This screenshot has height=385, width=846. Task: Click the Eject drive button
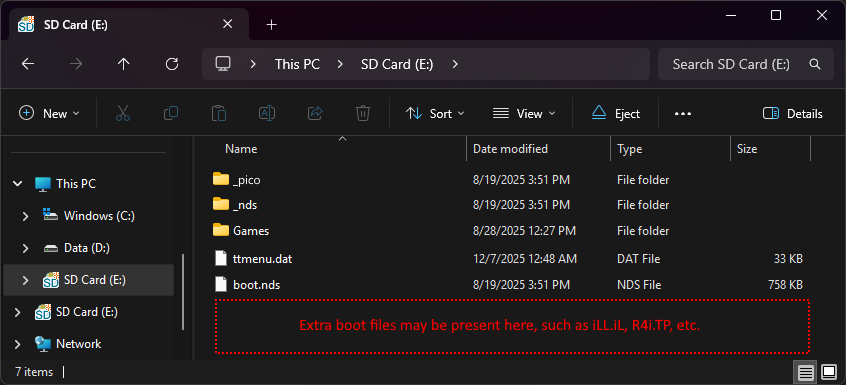pyautogui.click(x=616, y=114)
